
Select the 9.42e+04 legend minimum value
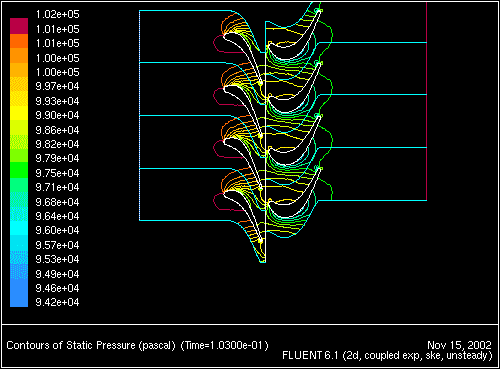pyautogui.click(x=57, y=302)
